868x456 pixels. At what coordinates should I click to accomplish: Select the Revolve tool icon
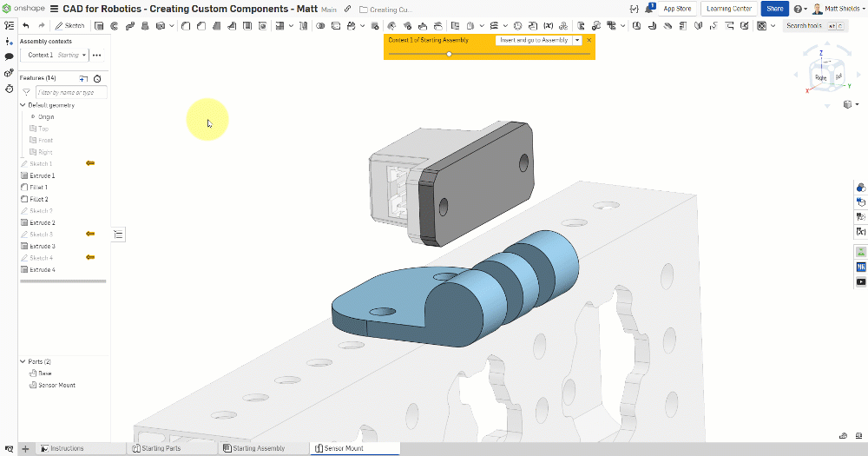click(x=114, y=26)
